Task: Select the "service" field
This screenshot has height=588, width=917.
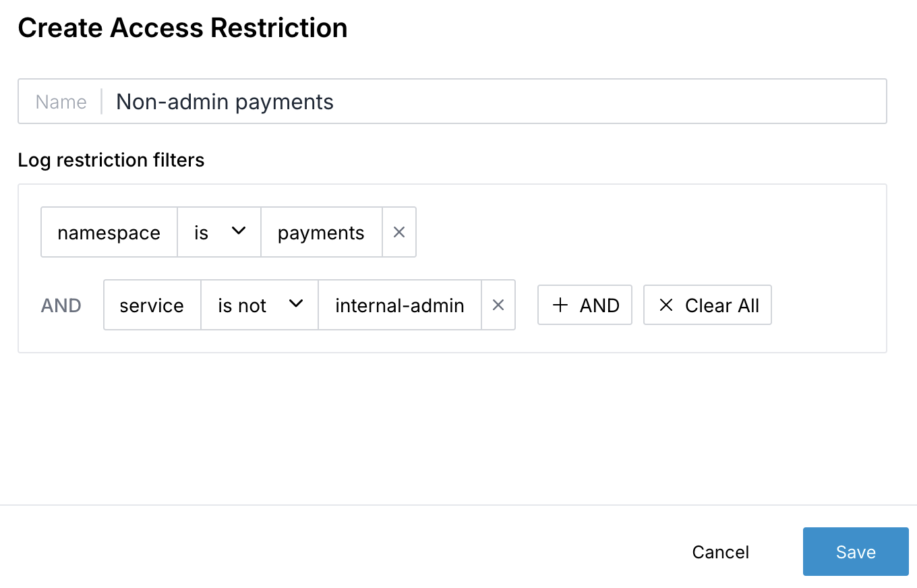Action: point(151,305)
